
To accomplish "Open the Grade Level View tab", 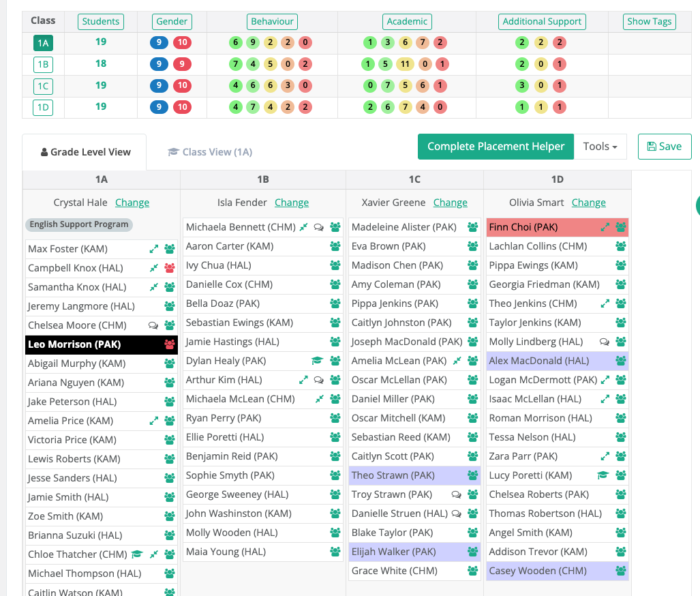I will click(x=85, y=152).
